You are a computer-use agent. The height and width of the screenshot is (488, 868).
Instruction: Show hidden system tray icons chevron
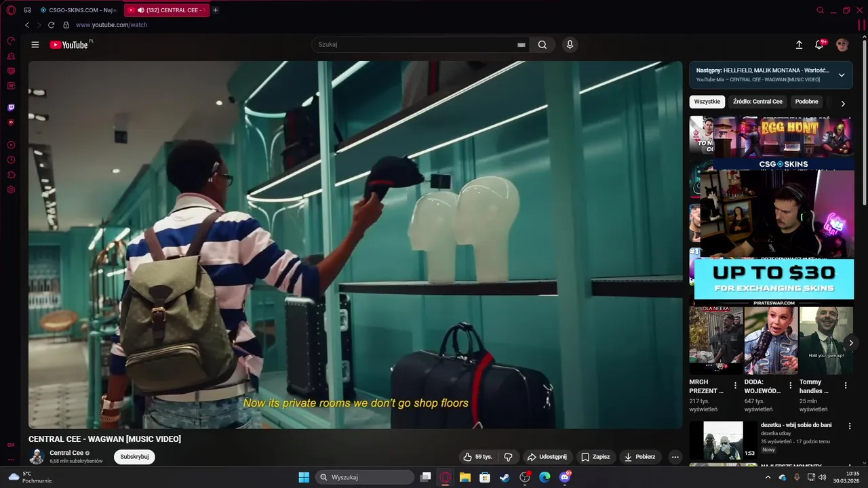[x=768, y=477]
